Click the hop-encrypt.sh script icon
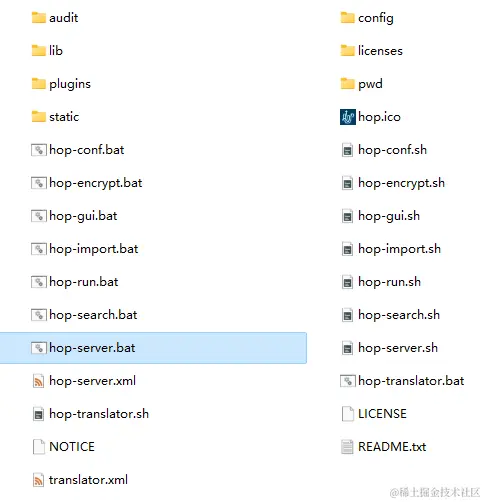The image size is (484, 502). point(347,183)
